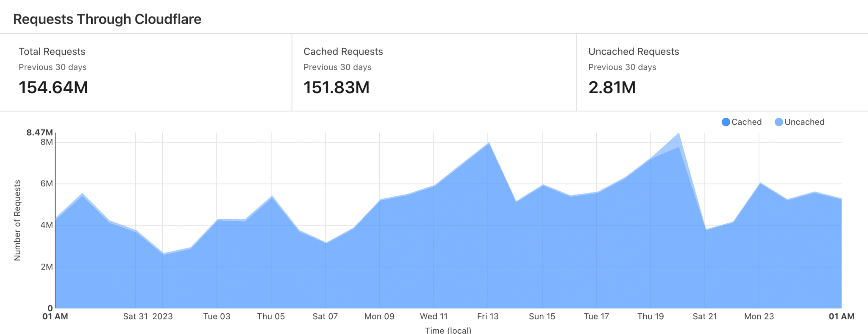Viewport: 868px width, 334px height.
Task: Click the Wed 11 x-axis label
Action: (434, 317)
